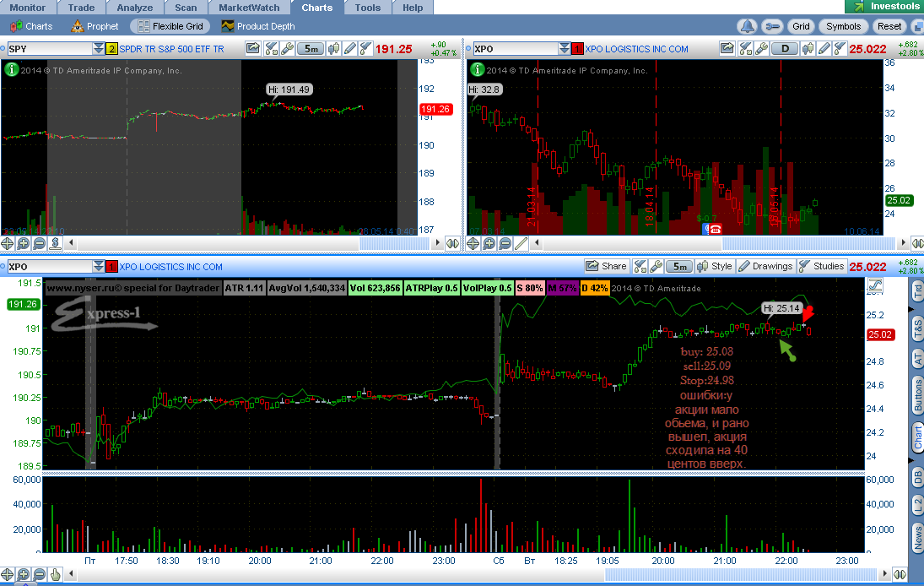The height and width of the screenshot is (586, 924).
Task: Click the bottom chart horizontal scrollbar thumb
Action: click(741, 573)
